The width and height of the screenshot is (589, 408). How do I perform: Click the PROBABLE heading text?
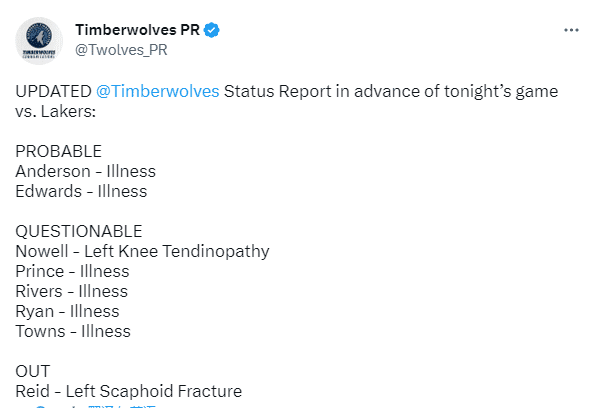59,151
